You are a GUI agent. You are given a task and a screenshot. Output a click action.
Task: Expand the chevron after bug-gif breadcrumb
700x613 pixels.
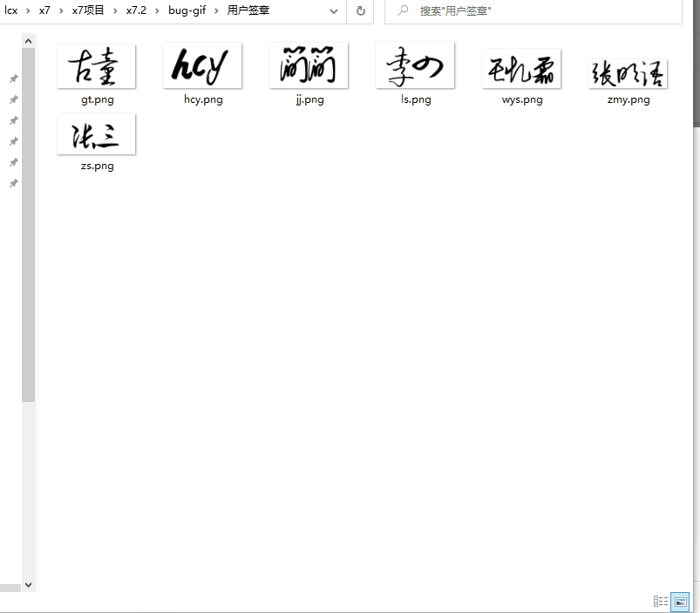[216, 11]
